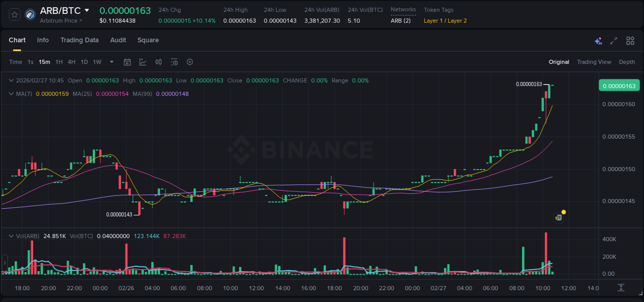Click the news icon with yellow notification dot
Screen dimensions: 644x302
tap(558, 216)
